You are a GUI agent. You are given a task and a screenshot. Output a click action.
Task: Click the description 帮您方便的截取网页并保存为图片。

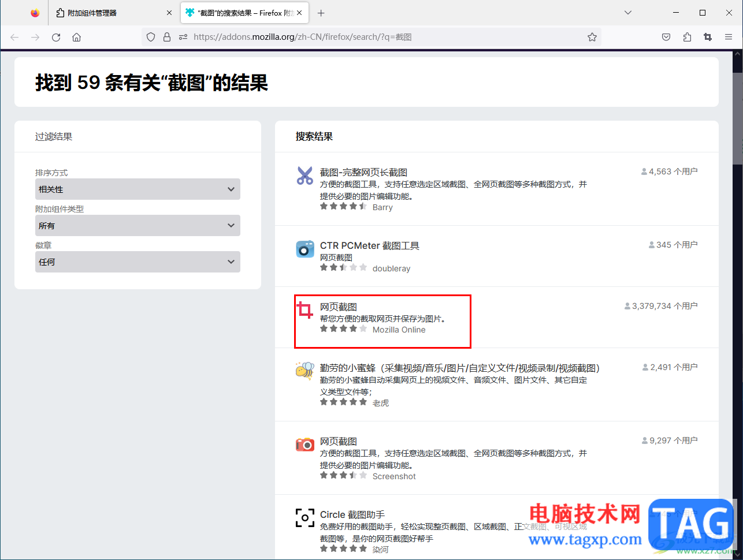click(382, 319)
